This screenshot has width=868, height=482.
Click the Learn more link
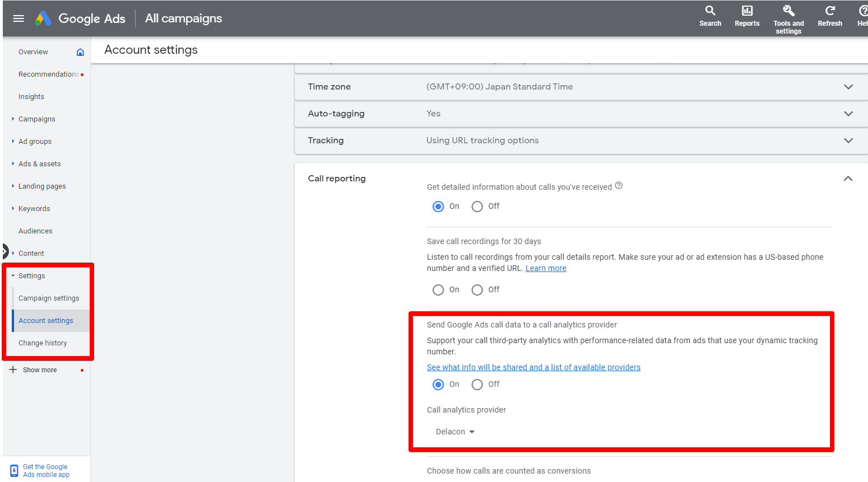point(546,268)
